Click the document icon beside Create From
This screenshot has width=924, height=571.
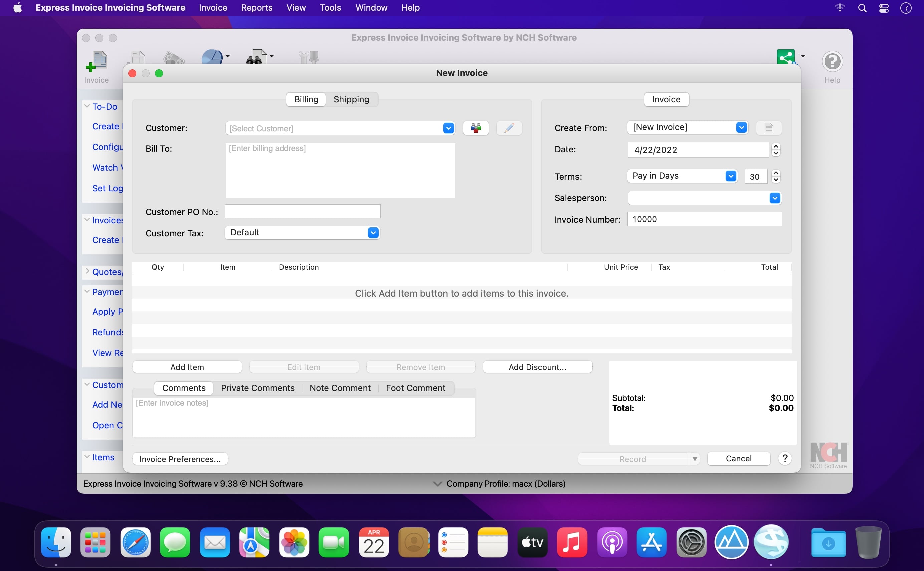pyautogui.click(x=769, y=128)
